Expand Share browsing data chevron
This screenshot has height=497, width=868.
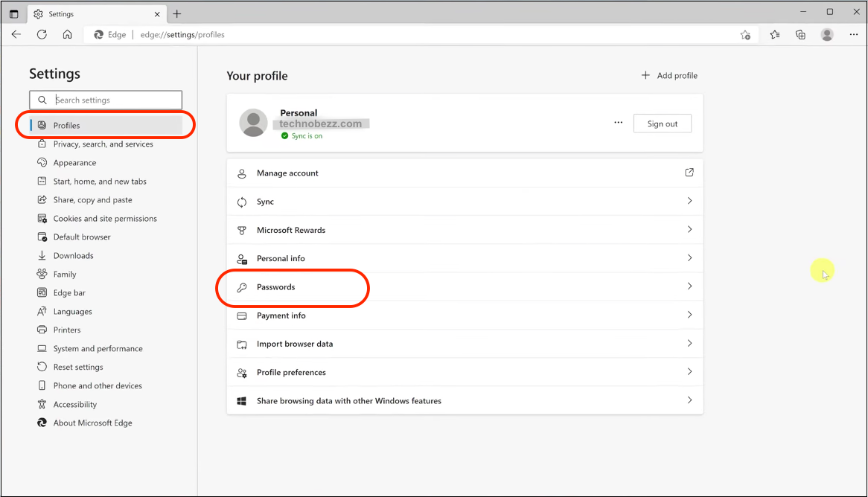pos(690,400)
